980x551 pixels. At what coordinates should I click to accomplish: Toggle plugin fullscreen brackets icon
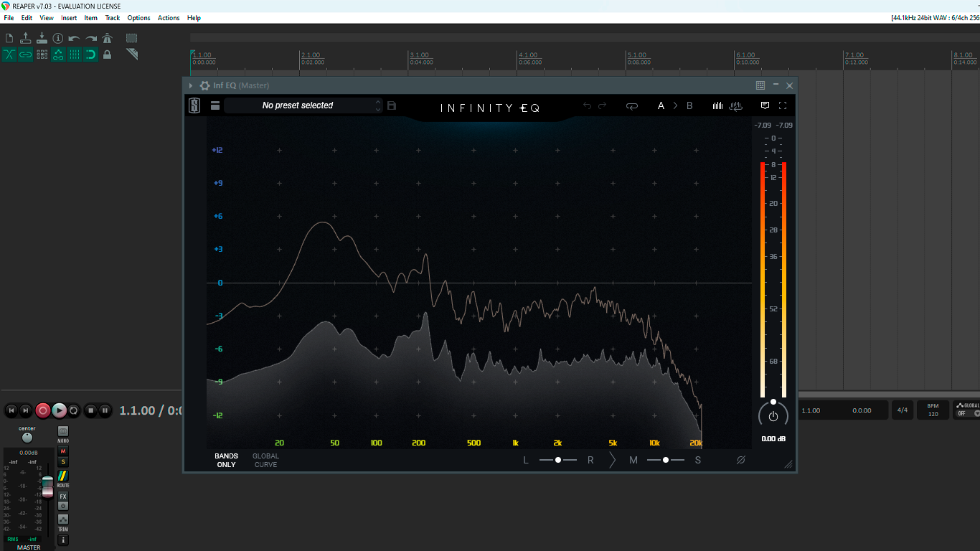[x=783, y=105]
